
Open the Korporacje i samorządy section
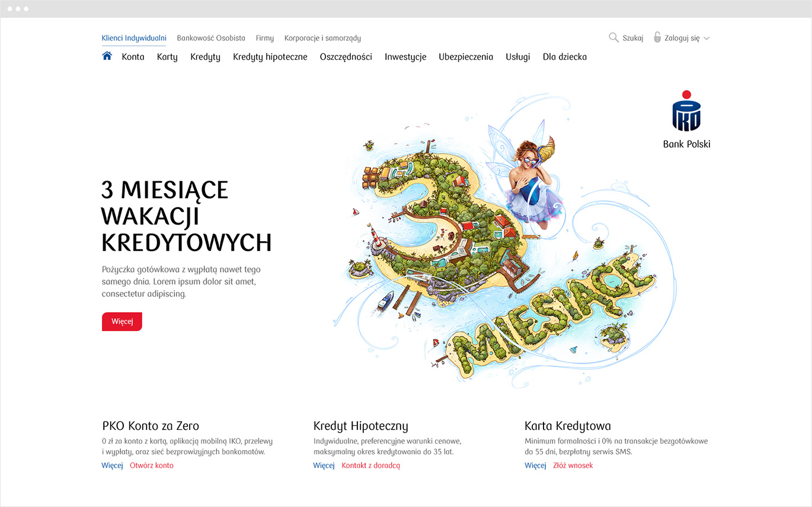322,37
